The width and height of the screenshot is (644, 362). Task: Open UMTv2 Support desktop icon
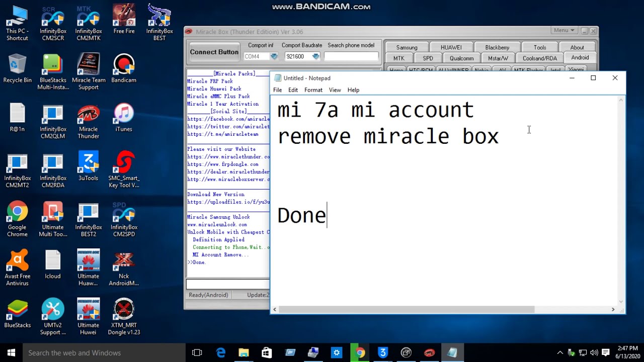[53, 317]
